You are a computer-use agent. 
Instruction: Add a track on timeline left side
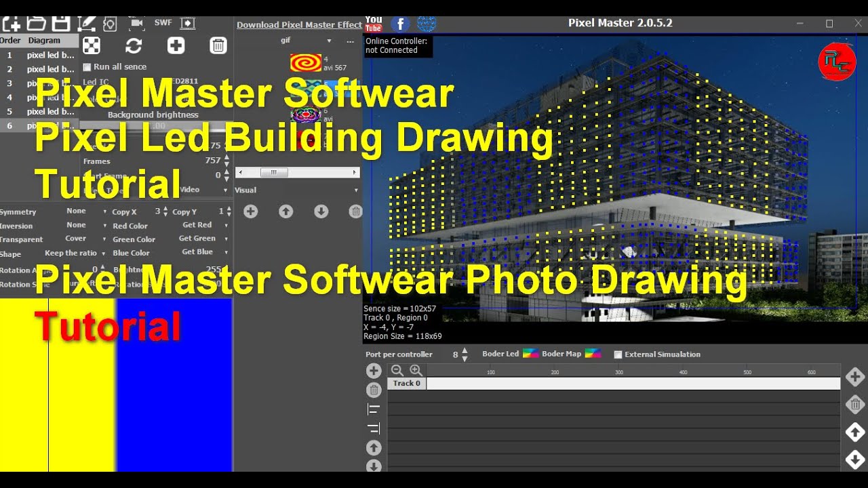374,370
